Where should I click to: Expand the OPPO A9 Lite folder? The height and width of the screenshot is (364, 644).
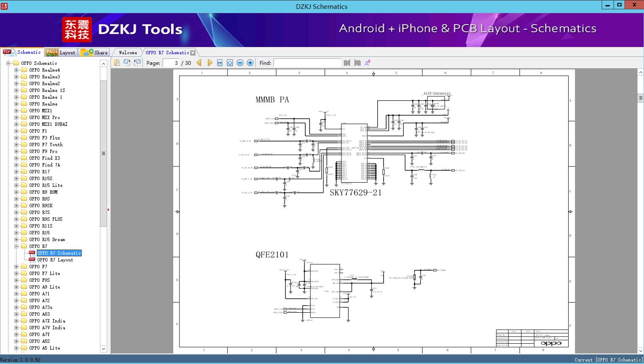tap(16, 287)
